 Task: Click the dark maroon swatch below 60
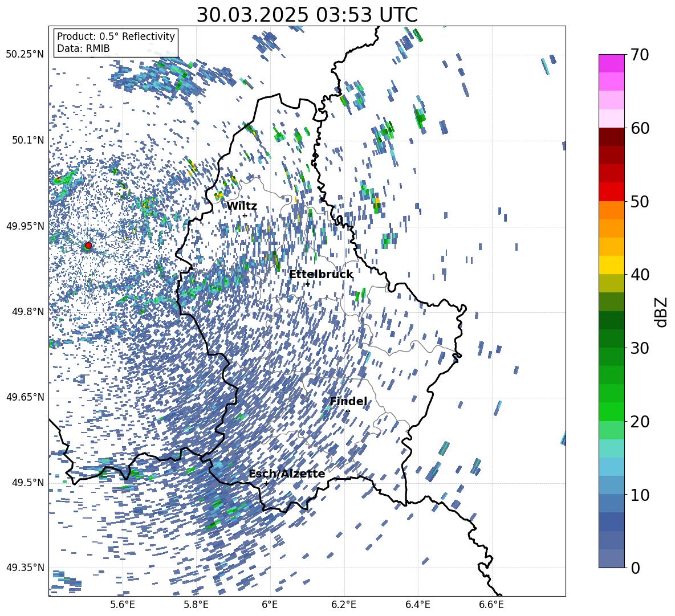[x=611, y=137]
